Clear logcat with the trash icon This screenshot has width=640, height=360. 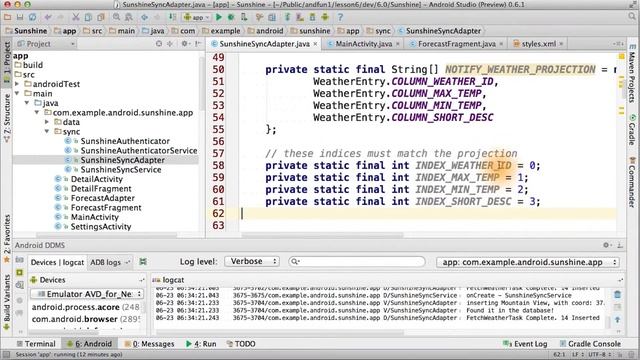[x=618, y=294]
